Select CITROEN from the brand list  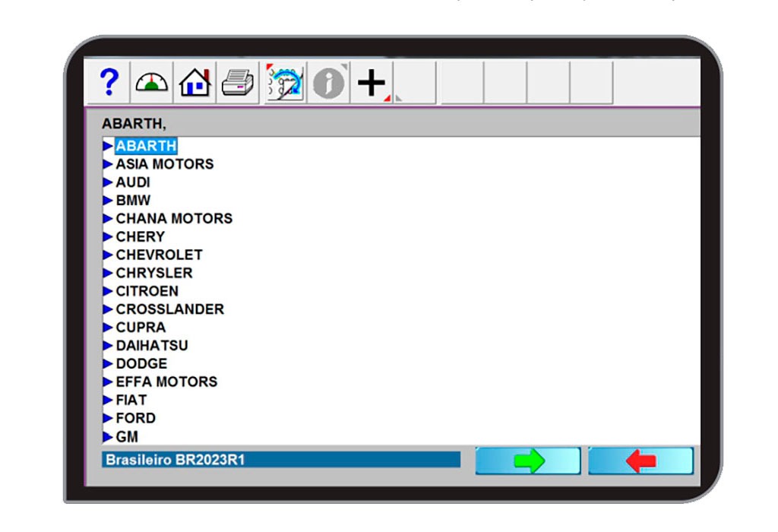pyautogui.click(x=147, y=291)
